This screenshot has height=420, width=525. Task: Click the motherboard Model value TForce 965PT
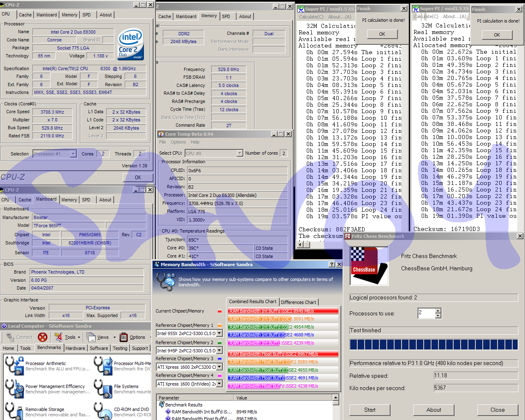[69, 226]
